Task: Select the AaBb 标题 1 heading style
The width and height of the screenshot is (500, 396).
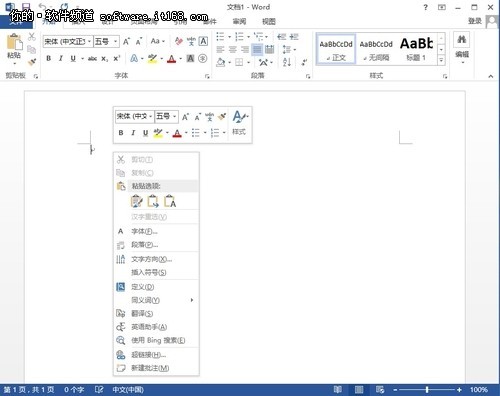Action: pos(416,49)
